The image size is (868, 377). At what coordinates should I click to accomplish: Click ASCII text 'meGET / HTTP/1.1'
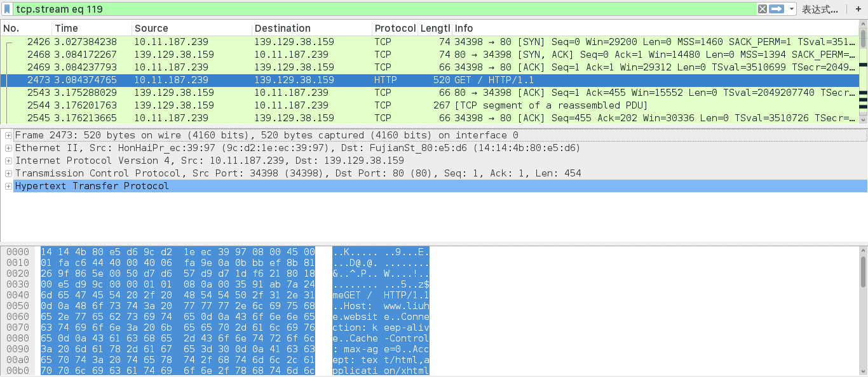tap(381, 294)
